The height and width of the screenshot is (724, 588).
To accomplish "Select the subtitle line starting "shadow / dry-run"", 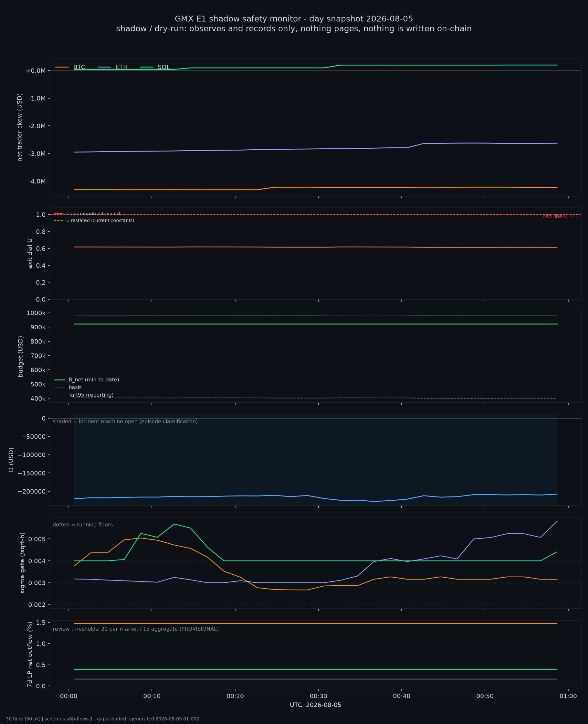I will click(294, 29).
